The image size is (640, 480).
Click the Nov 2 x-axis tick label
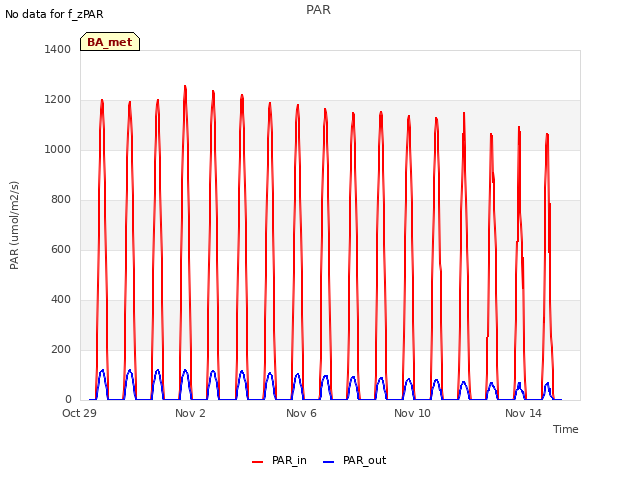(190, 413)
